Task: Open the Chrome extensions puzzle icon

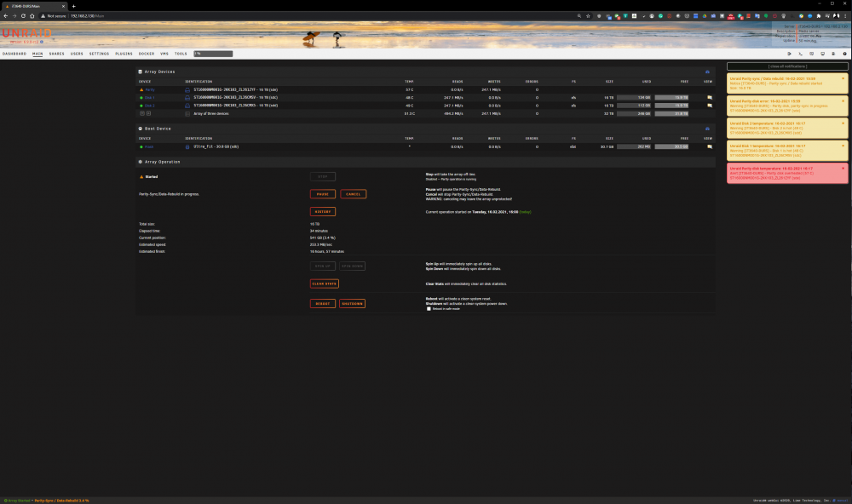Action: [x=818, y=15]
